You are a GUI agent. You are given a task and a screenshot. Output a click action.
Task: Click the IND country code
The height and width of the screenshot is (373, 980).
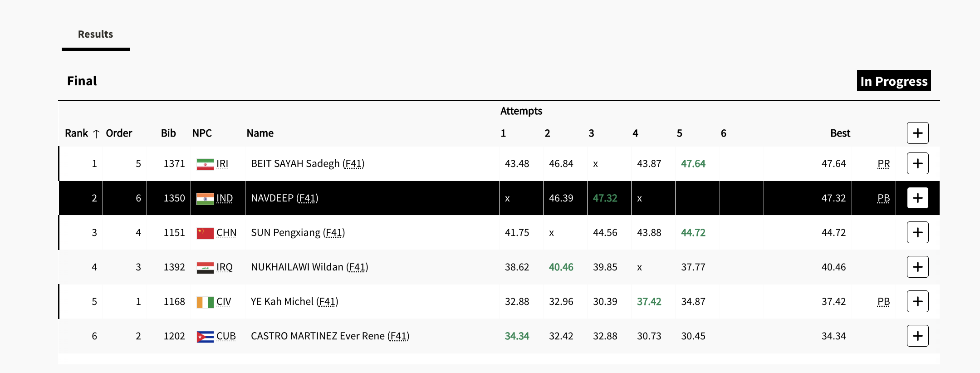225,198
